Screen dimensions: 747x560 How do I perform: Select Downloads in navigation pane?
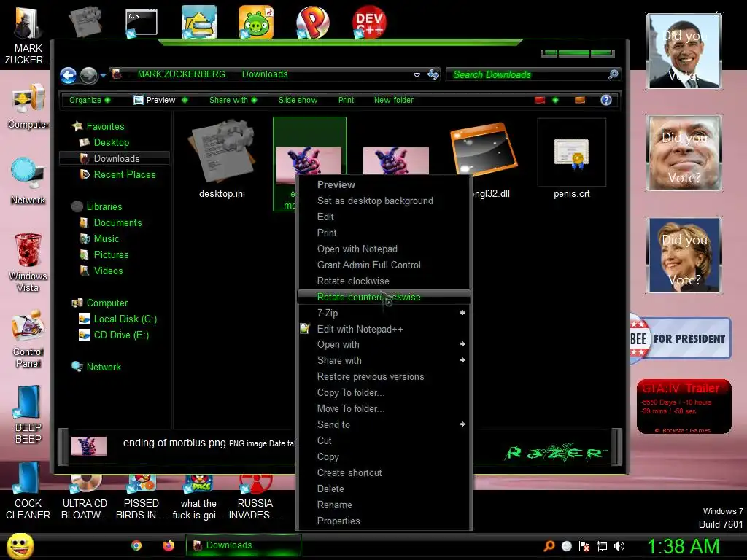pos(115,158)
